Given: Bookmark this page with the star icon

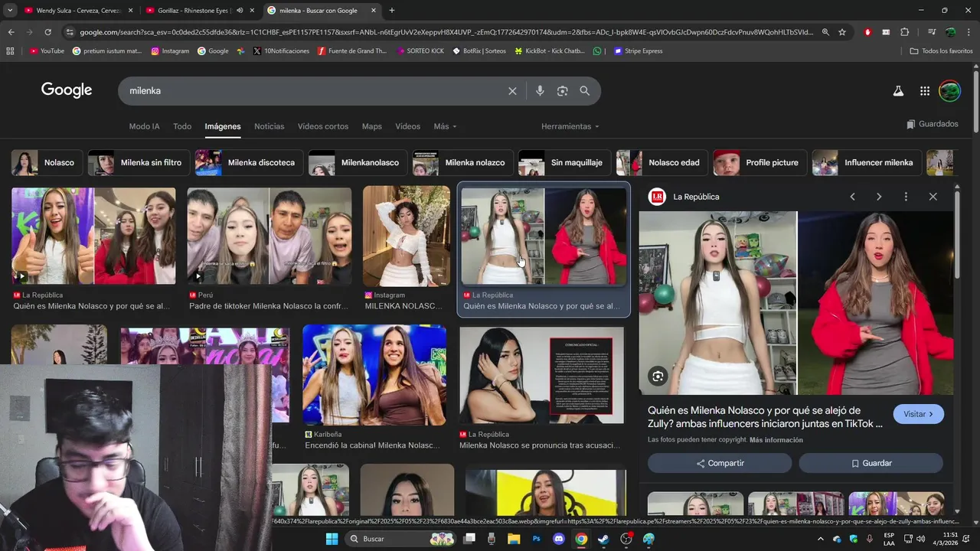Looking at the screenshot, I should point(842,32).
